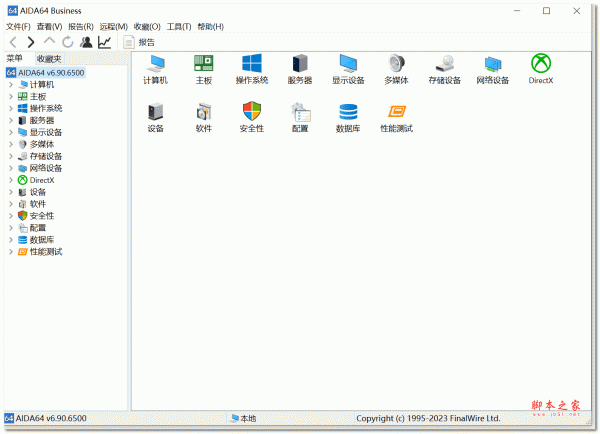600x434 pixels.
Task: Expand the 操作系统 tree node chevron
Action: [11, 108]
